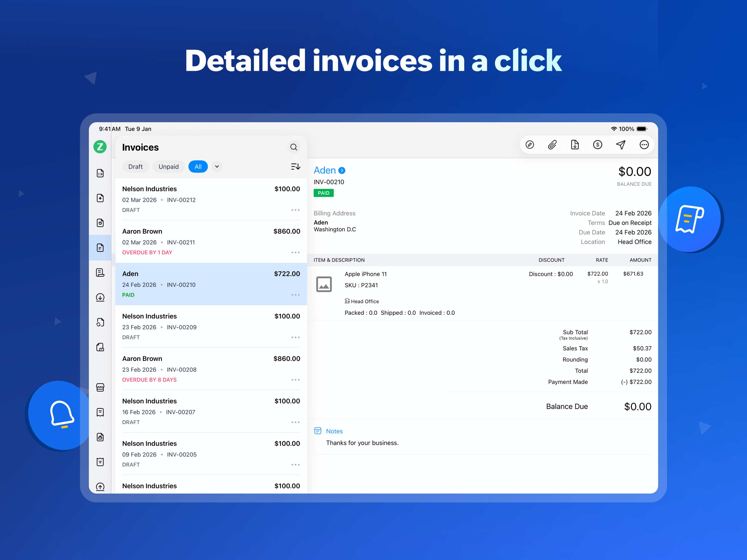
Task: Download invoice PDF with document-arrow icon
Action: click(575, 145)
